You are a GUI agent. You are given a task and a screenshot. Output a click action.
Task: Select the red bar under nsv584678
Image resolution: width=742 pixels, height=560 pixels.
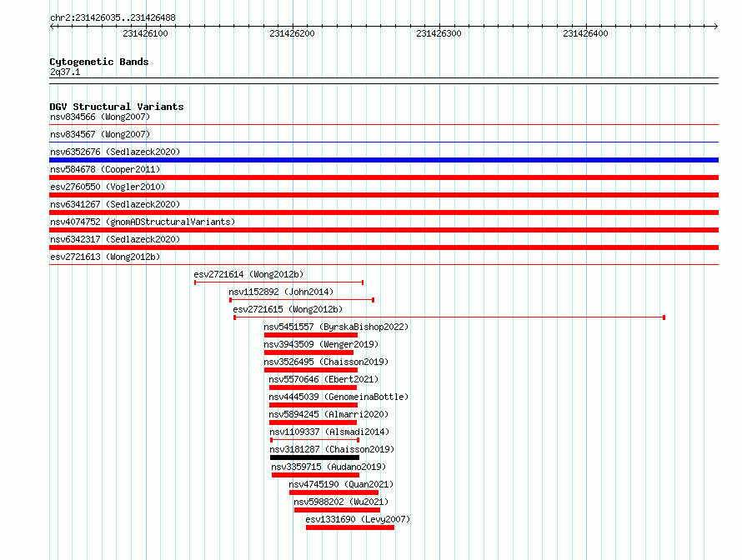384,177
